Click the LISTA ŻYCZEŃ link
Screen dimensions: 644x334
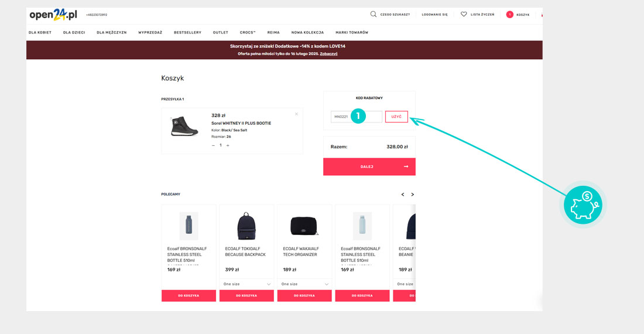[482, 15]
